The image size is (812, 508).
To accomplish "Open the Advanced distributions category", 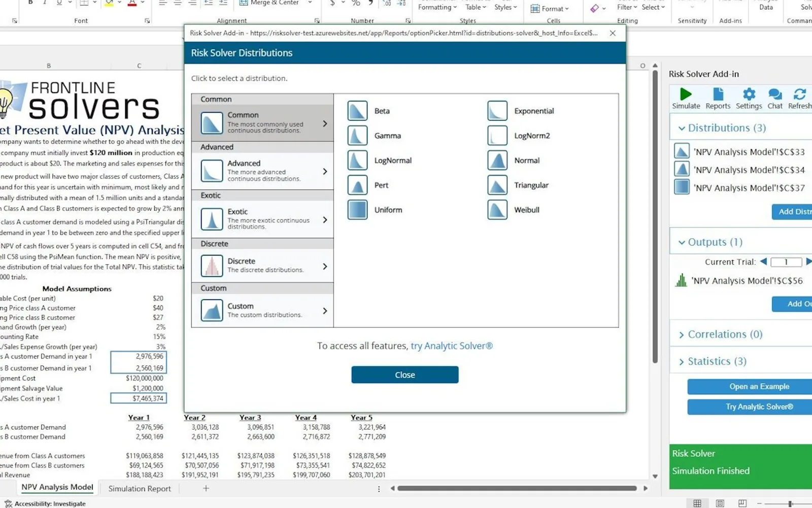I will [262, 171].
